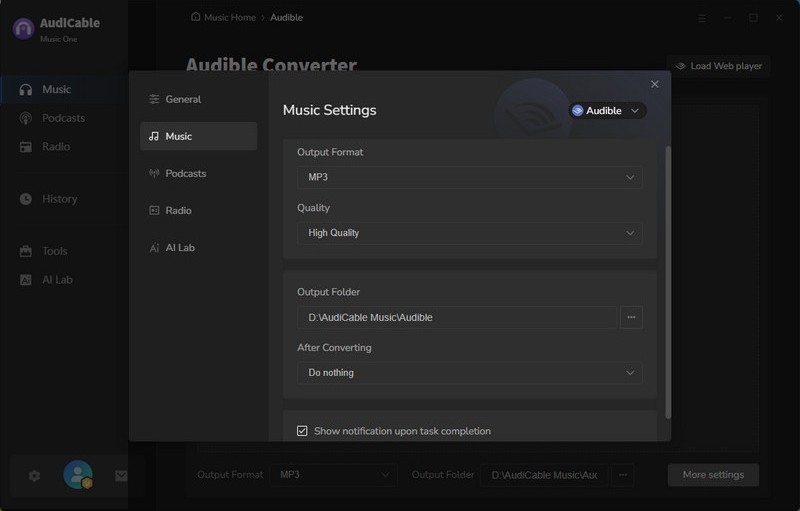Image resolution: width=800 pixels, height=511 pixels.
Task: Expand the High Quality dropdown
Action: (x=469, y=233)
